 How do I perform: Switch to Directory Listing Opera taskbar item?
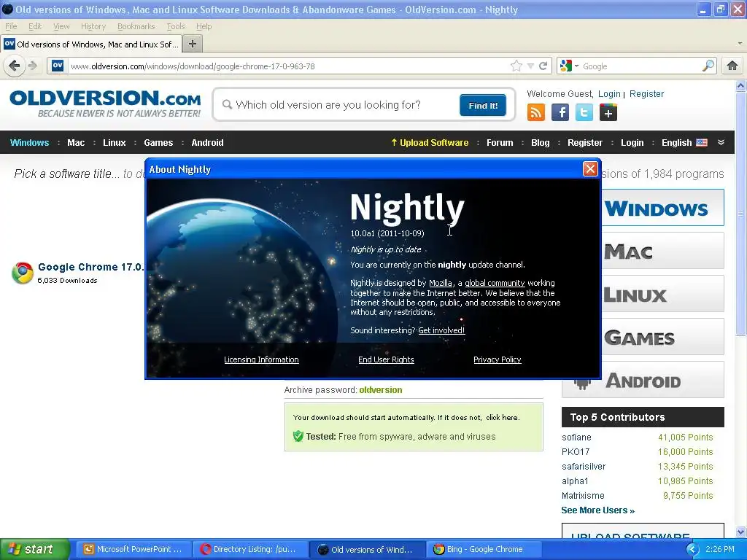tap(249, 549)
